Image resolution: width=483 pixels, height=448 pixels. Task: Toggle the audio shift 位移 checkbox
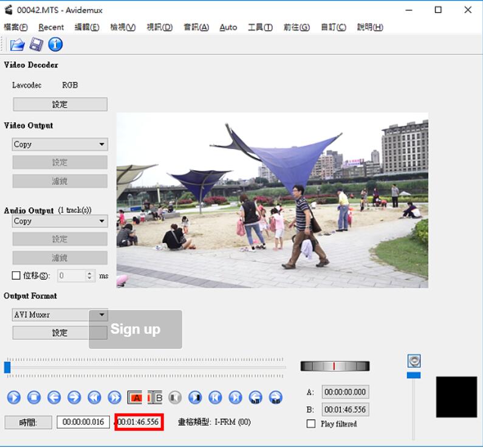click(16, 275)
